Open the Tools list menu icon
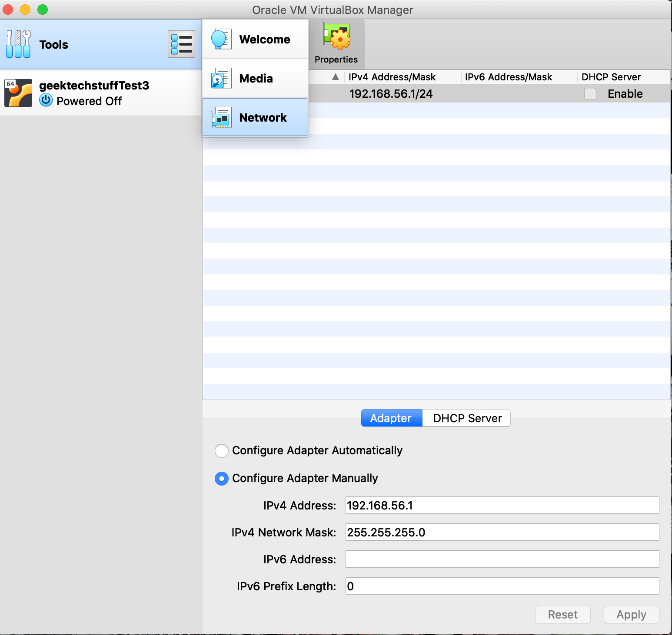The image size is (672, 635). pyautogui.click(x=181, y=44)
